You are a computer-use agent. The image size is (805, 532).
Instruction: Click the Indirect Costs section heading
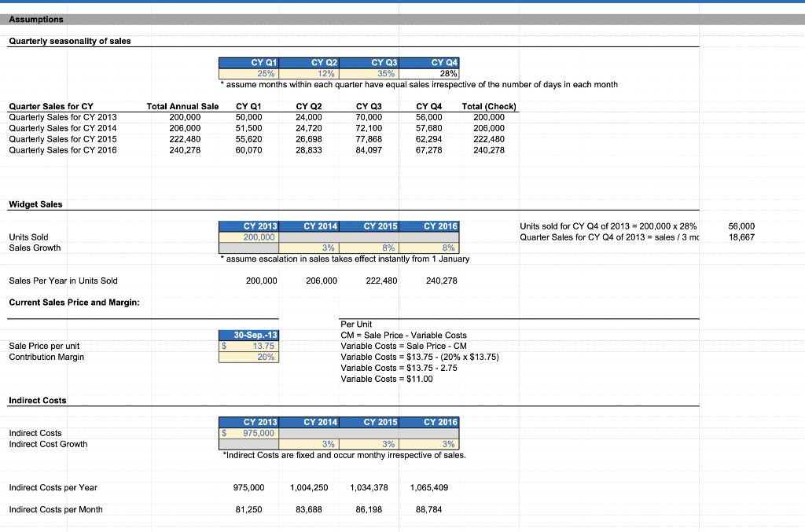pyautogui.click(x=38, y=401)
